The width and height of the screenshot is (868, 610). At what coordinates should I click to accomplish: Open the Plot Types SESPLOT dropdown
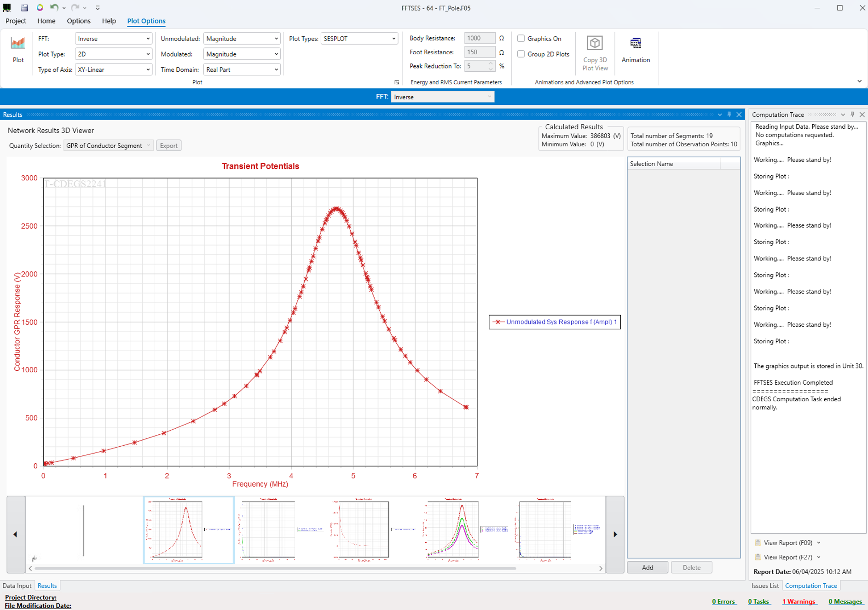pos(359,39)
